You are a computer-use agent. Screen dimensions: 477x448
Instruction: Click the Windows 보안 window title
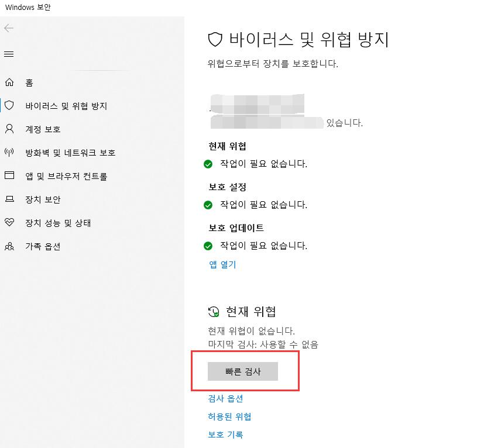coord(28,7)
